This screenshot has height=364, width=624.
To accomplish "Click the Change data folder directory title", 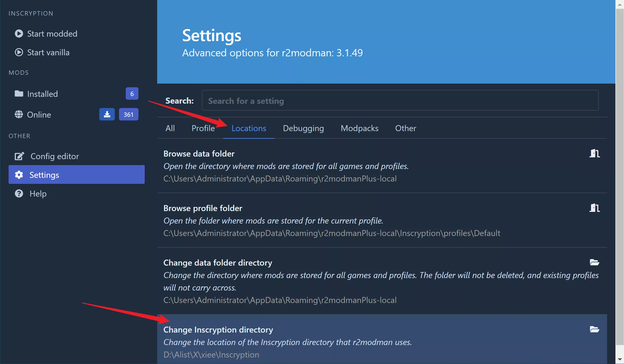I will pos(218,263).
